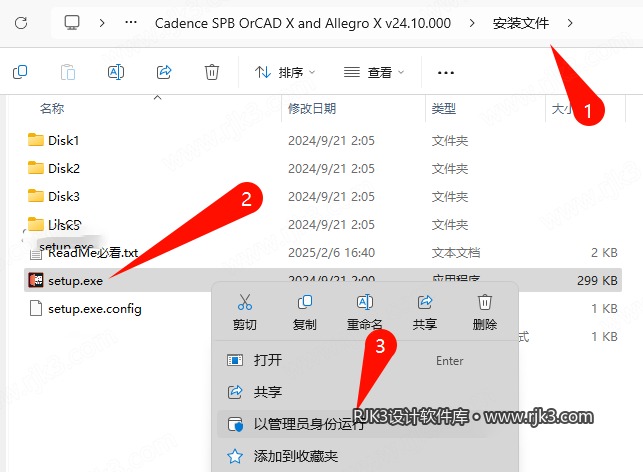Select the setup.exe file name
The width and height of the screenshot is (643, 472).
click(75, 281)
